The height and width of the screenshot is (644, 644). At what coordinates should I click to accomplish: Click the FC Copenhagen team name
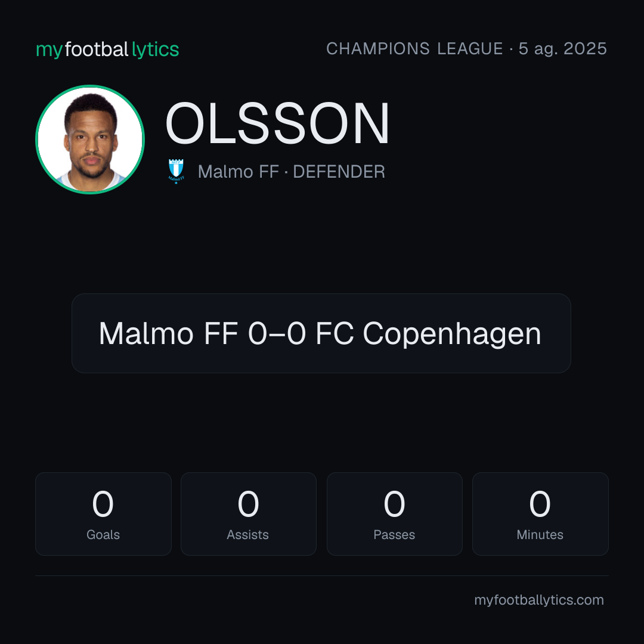click(x=428, y=333)
